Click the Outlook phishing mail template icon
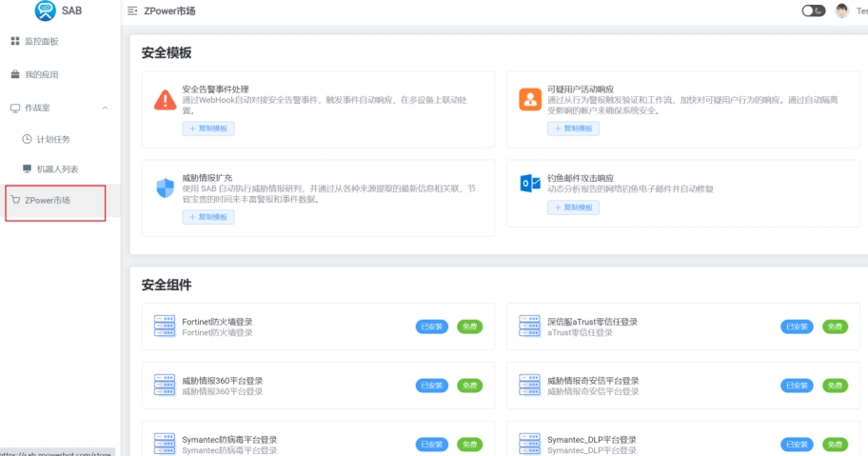The image size is (868, 456). pos(529,184)
